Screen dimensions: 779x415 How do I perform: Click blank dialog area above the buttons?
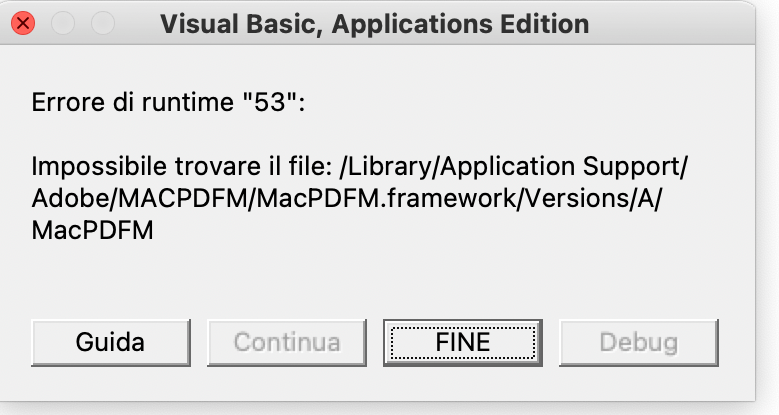378,283
